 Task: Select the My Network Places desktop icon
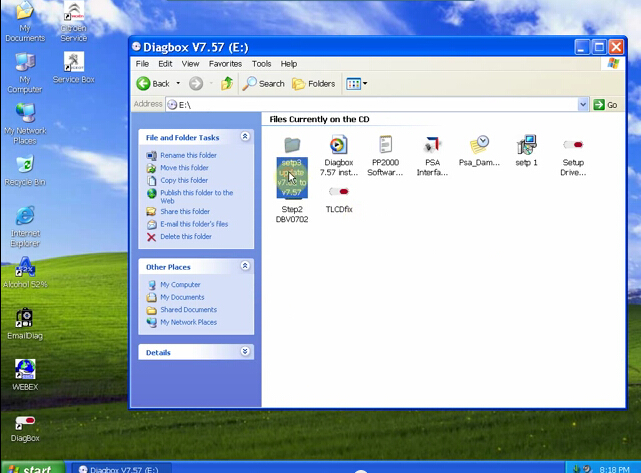[25, 124]
